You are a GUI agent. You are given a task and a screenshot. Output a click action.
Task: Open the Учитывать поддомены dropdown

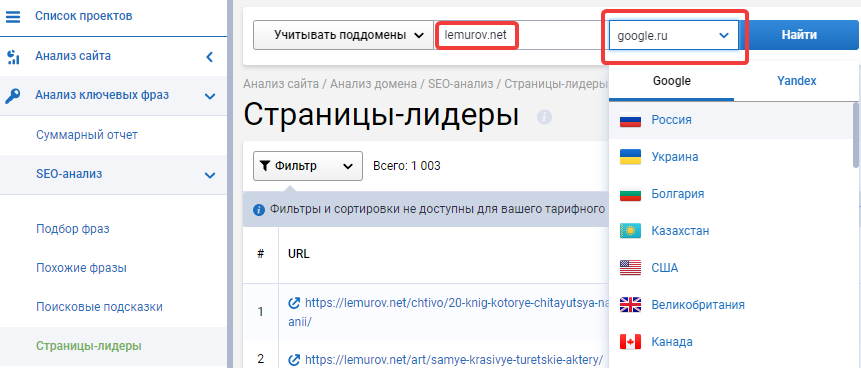coord(343,35)
